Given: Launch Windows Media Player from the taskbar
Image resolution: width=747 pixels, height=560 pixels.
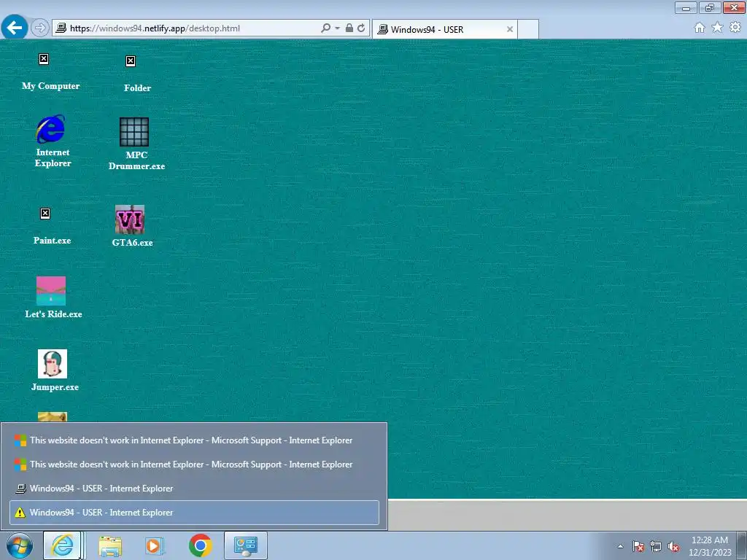Looking at the screenshot, I should tap(155, 545).
